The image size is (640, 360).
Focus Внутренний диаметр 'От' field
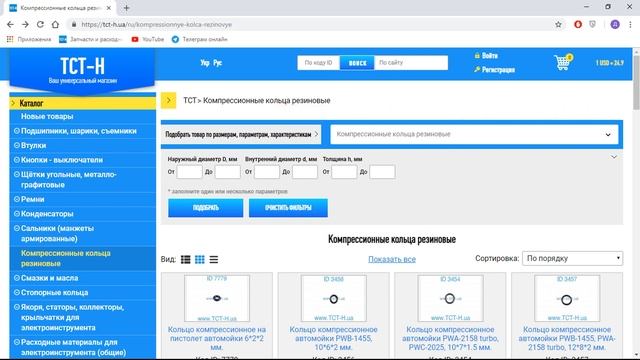click(x=267, y=172)
